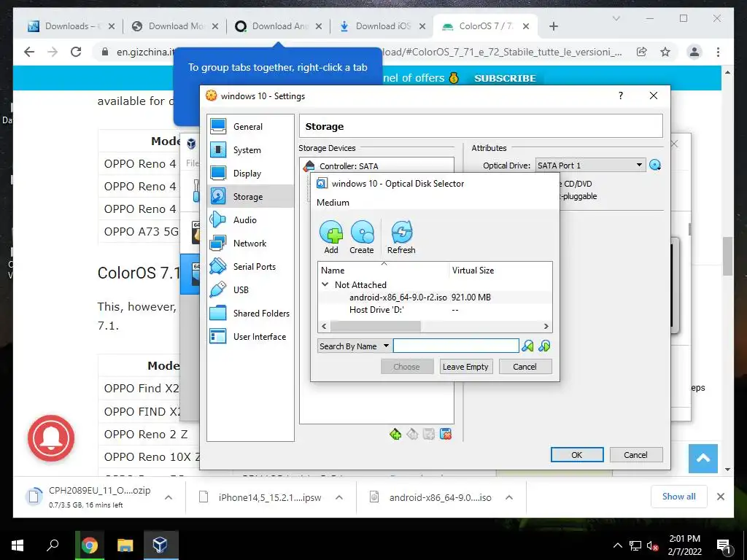747x560 pixels.
Task: Click the Settings dialog help question mark
Action: (620, 96)
